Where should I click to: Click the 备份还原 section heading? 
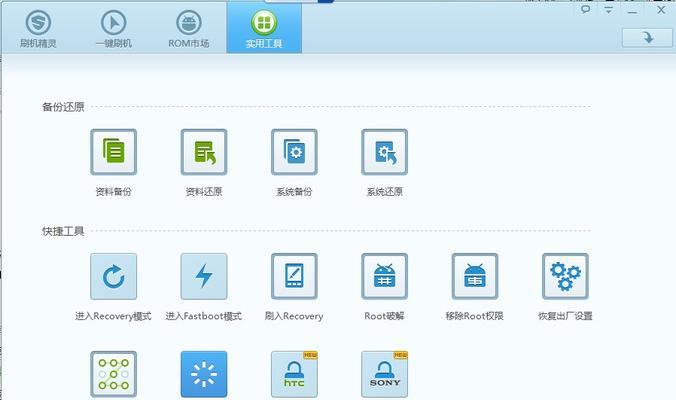pyautogui.click(x=63, y=107)
